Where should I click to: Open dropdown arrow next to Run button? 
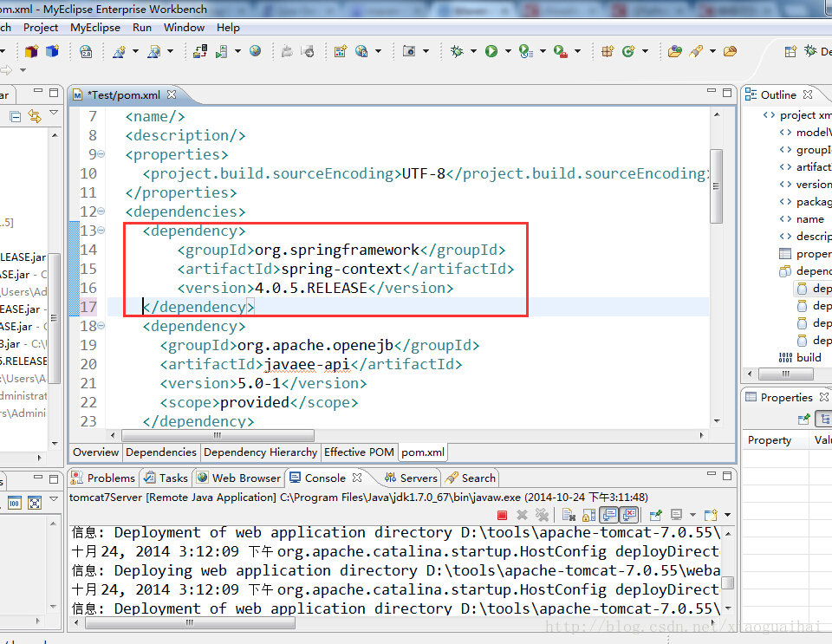click(x=508, y=51)
